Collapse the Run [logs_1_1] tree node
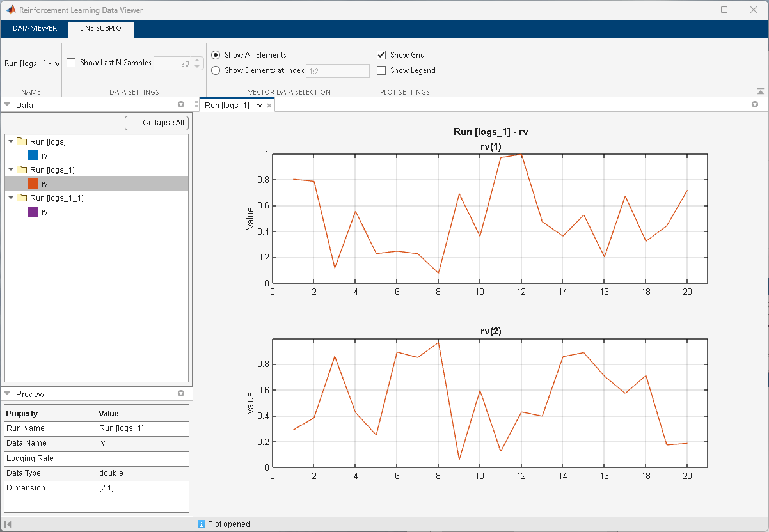 pos(11,198)
